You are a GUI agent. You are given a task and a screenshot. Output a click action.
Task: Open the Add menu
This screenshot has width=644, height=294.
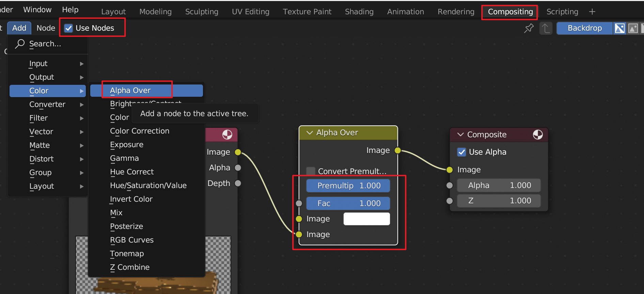coord(19,28)
